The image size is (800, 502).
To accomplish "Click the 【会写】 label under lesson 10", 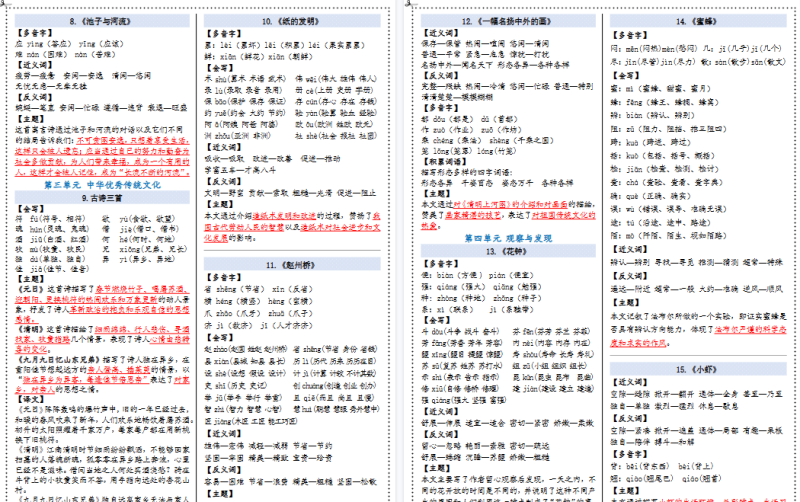I will (219, 68).
